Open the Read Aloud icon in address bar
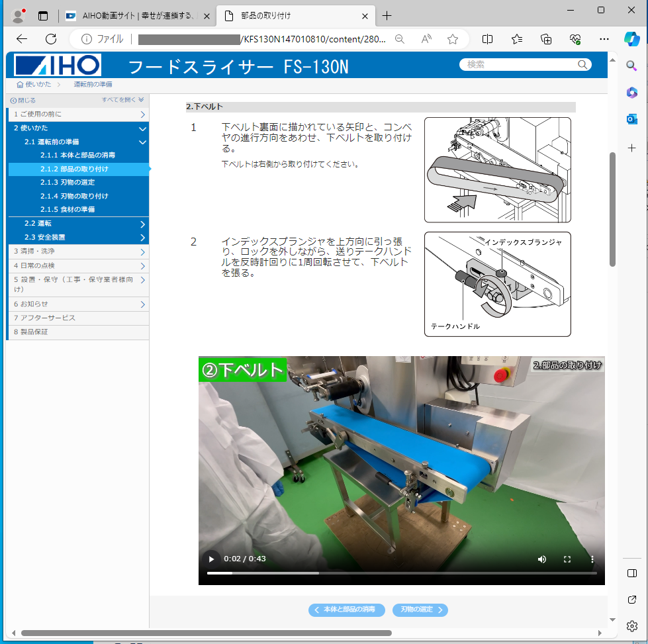The width and height of the screenshot is (648, 644). tap(426, 39)
